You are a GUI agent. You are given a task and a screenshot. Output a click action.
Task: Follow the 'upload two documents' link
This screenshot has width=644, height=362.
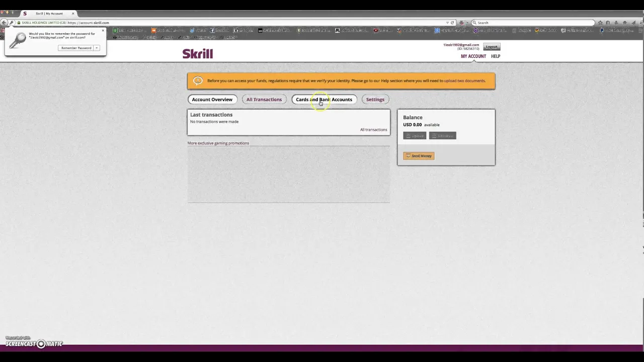465,81
